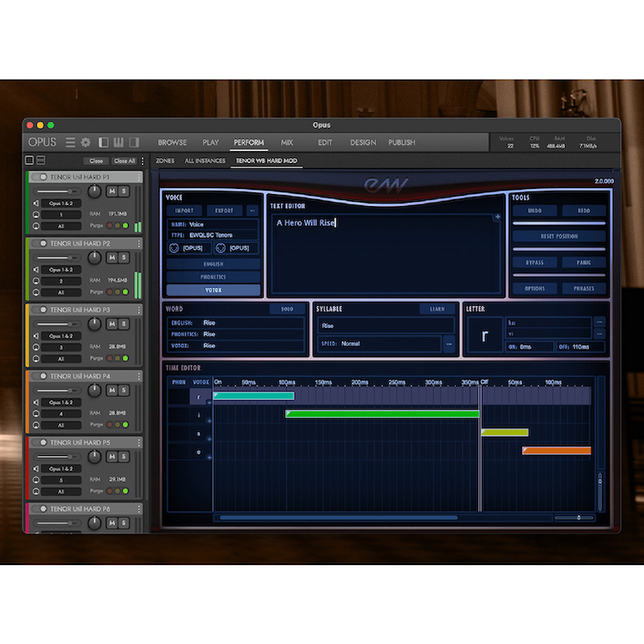Click the green 'i' phoneme bar in Time Editor
644x644 pixels.
click(x=383, y=414)
